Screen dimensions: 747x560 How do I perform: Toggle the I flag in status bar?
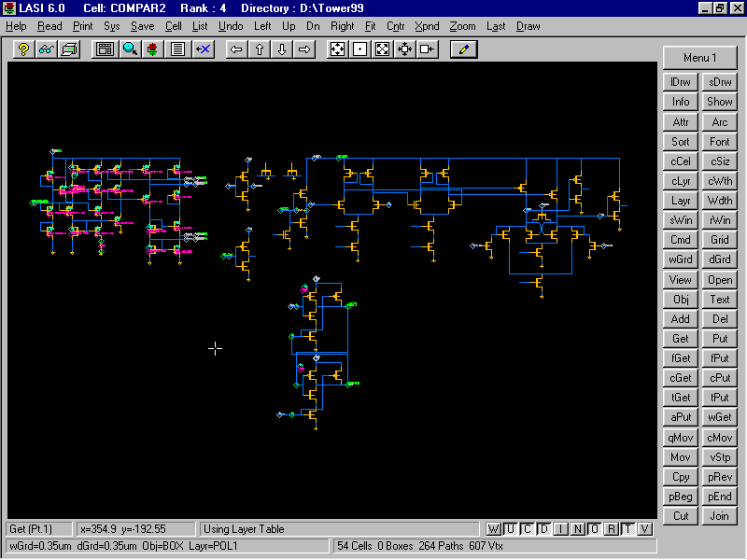click(561, 529)
